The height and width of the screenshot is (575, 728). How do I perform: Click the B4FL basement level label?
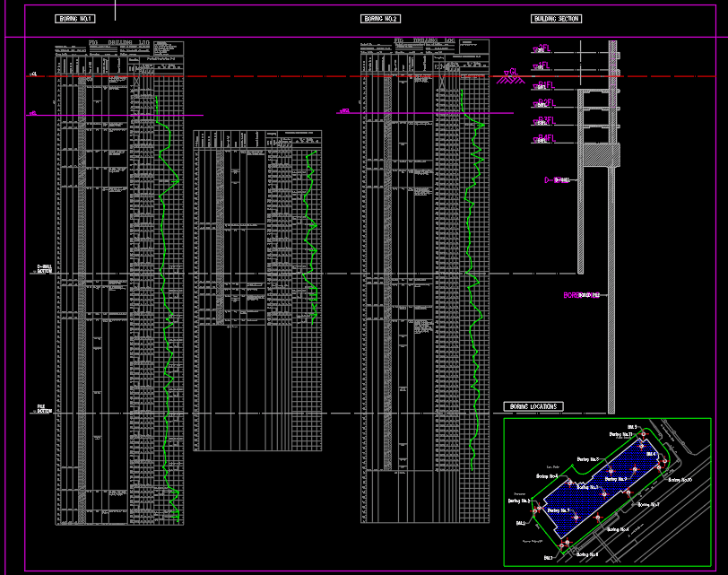click(x=546, y=138)
